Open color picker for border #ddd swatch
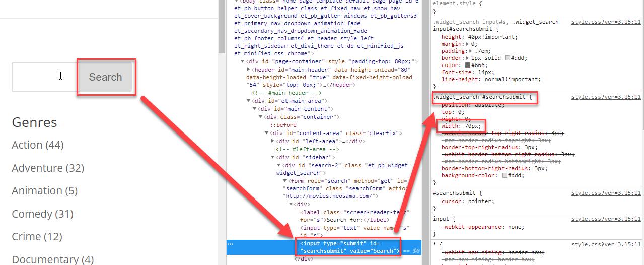The height and width of the screenshot is (265, 644). [508, 58]
